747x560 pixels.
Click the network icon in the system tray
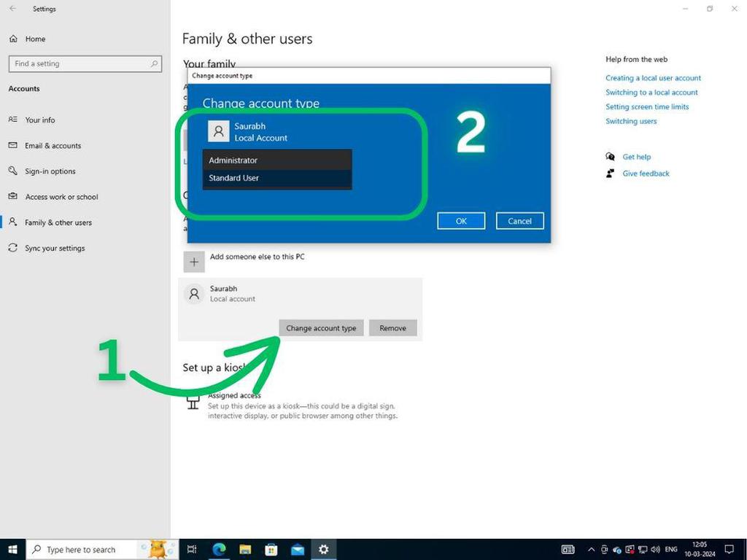coord(643,549)
